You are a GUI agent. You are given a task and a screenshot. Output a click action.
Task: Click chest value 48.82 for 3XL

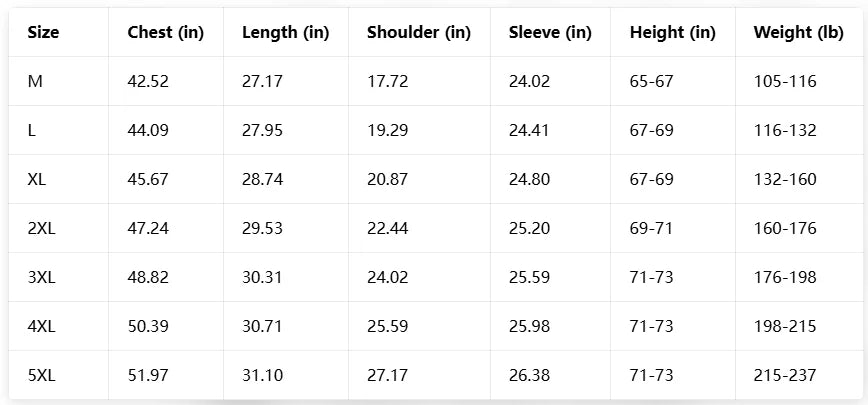[x=148, y=277]
